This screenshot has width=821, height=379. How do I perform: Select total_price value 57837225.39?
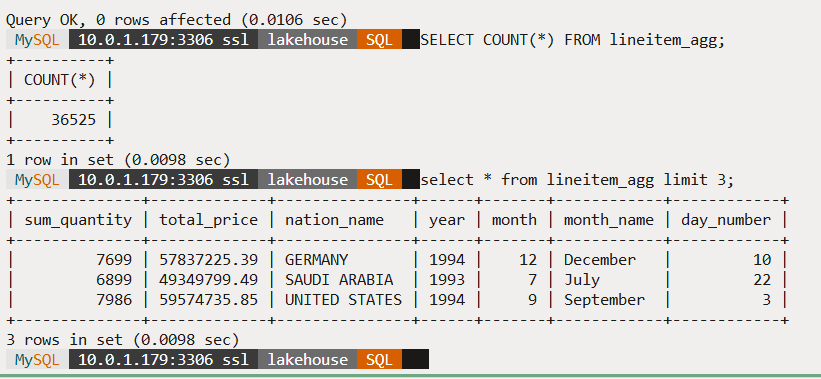pos(208,260)
